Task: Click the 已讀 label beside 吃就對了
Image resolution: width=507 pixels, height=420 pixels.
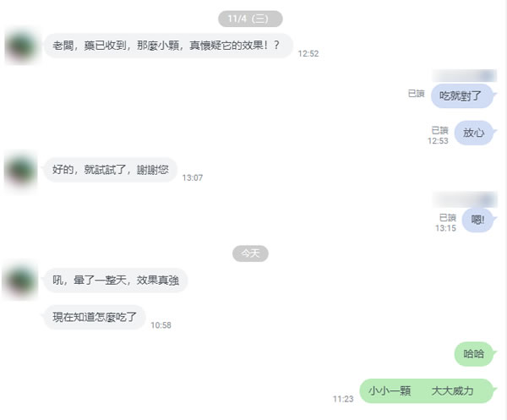Action: pyautogui.click(x=416, y=94)
